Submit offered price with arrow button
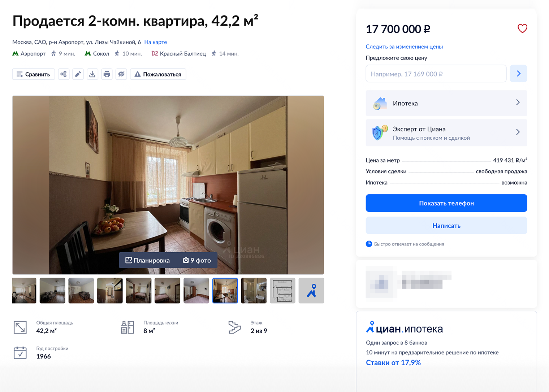This screenshot has height=392, width=549. (x=519, y=74)
